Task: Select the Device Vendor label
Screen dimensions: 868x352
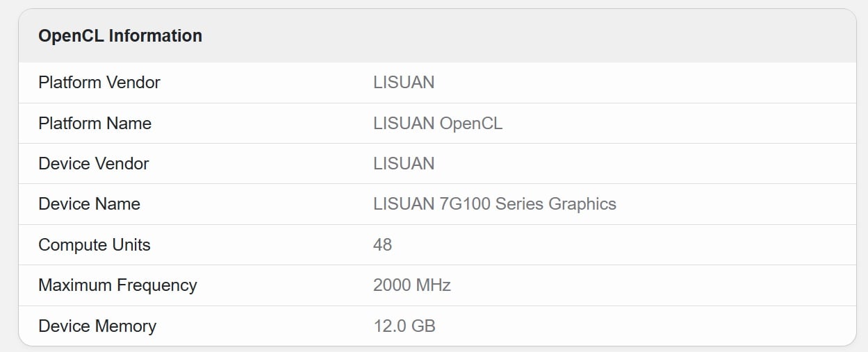Action: click(x=94, y=164)
